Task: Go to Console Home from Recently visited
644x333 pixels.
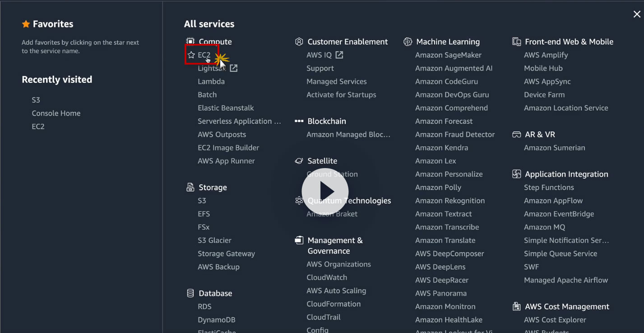Action: coord(56,113)
